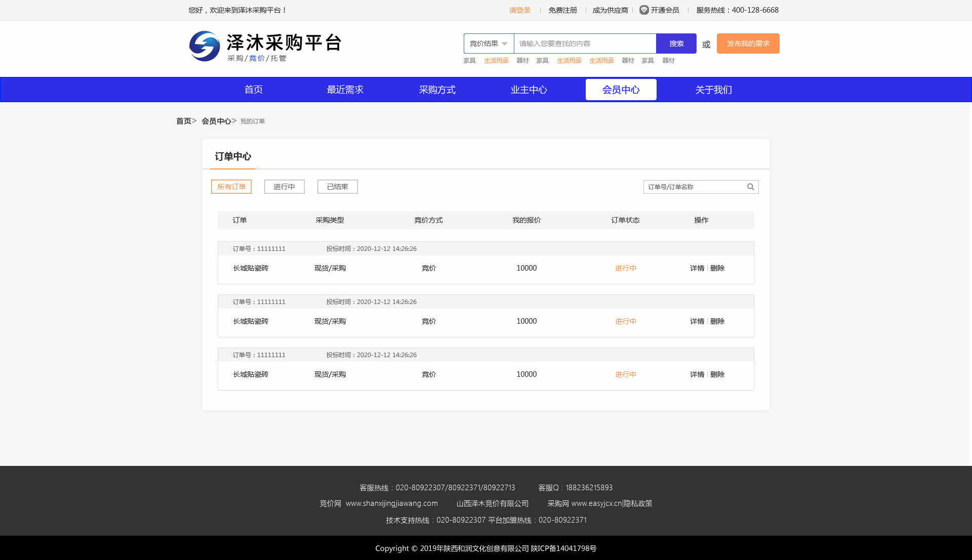Viewport: 972px width, 560px height.
Task: Go to the 关于我们 page
Action: [713, 90]
